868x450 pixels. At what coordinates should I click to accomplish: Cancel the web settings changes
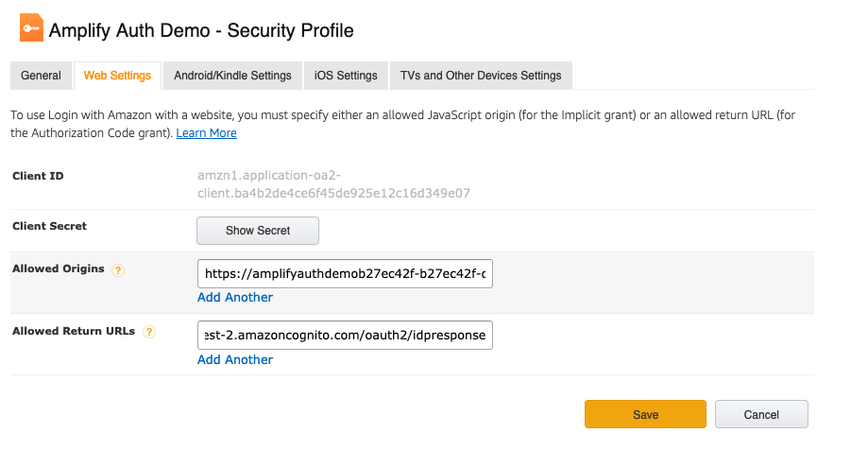761,414
